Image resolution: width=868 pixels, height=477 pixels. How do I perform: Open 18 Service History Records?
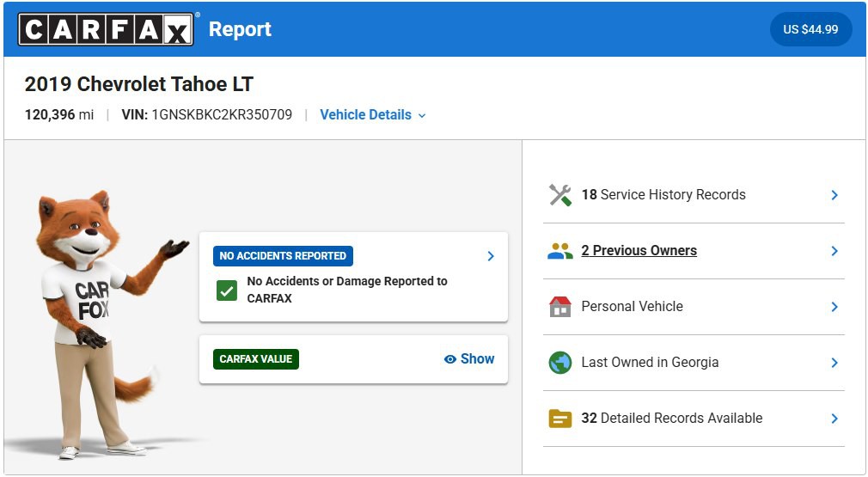point(694,195)
